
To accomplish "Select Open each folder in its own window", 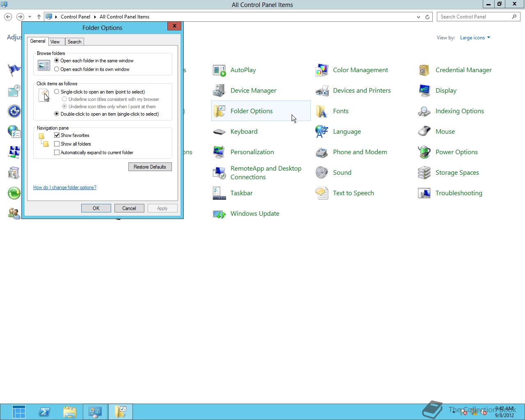I will [57, 69].
